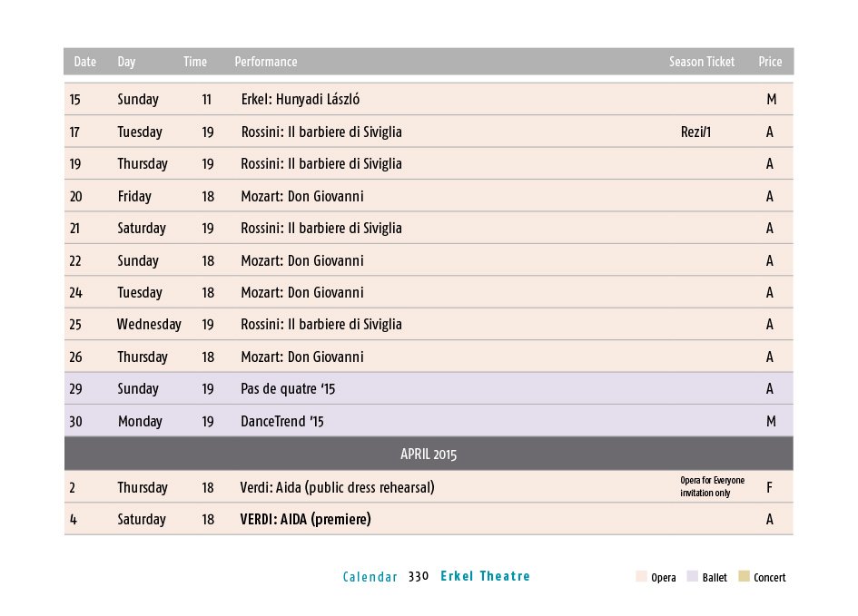Screen dimensions: 858x616
Task: Click the Opera legend color swatch
Action: (641, 576)
